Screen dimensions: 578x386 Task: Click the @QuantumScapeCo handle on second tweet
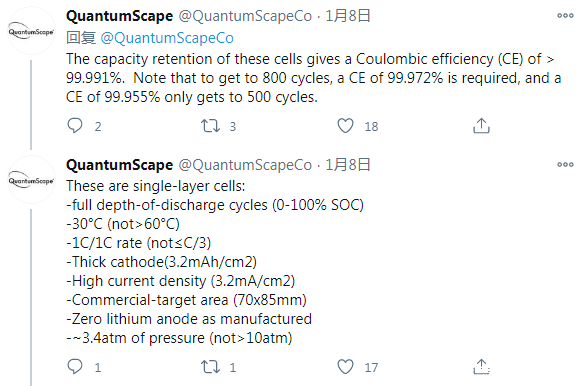(245, 165)
